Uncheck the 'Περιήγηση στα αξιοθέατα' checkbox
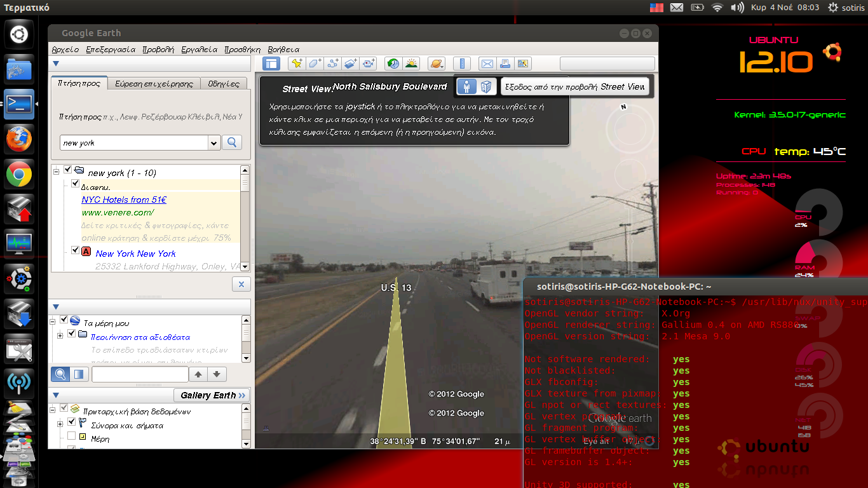Screen dimensions: 868x488 coord(71,334)
